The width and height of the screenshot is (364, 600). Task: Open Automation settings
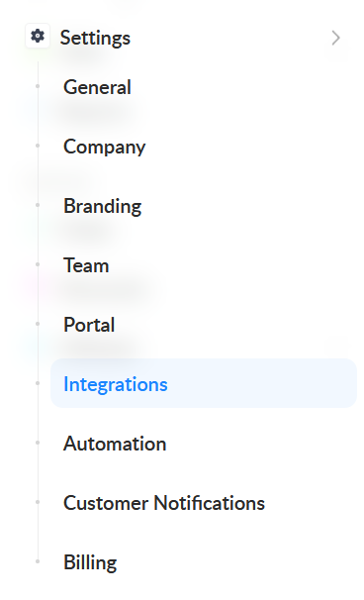tap(115, 444)
